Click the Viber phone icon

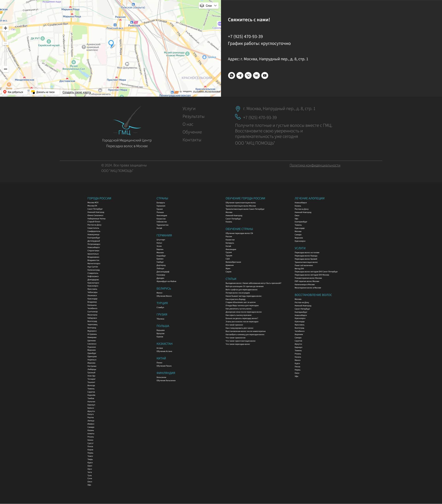[x=248, y=75]
